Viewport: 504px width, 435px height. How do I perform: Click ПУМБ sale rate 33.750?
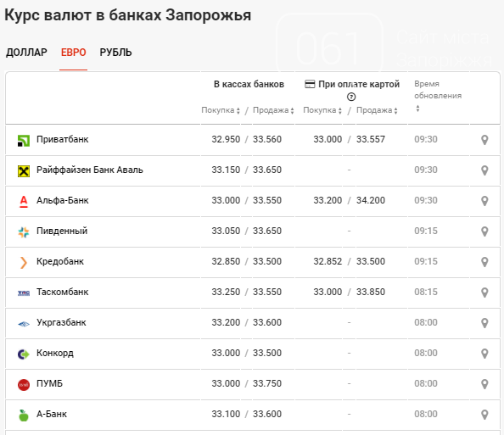[266, 383]
